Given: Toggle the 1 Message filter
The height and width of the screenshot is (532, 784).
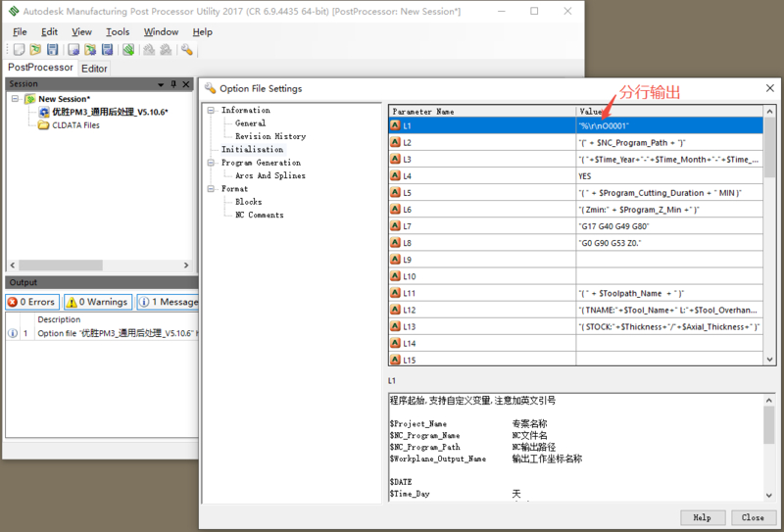Looking at the screenshot, I should pos(169,302).
